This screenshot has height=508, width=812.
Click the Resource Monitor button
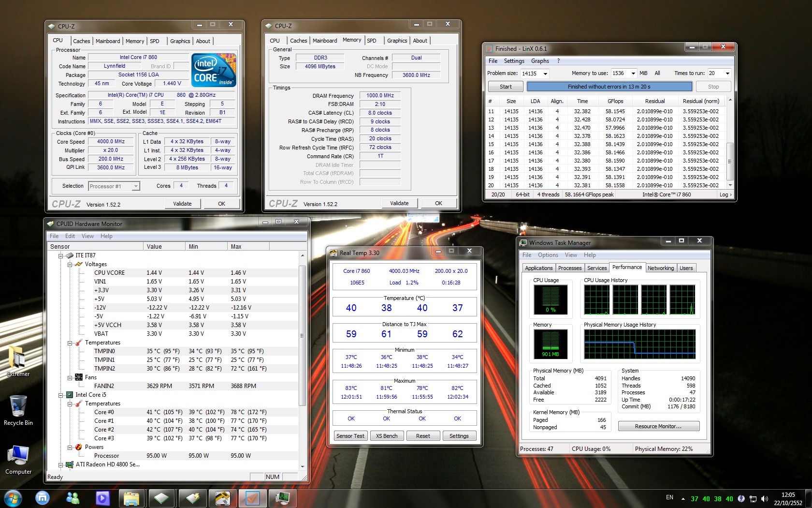658,426
